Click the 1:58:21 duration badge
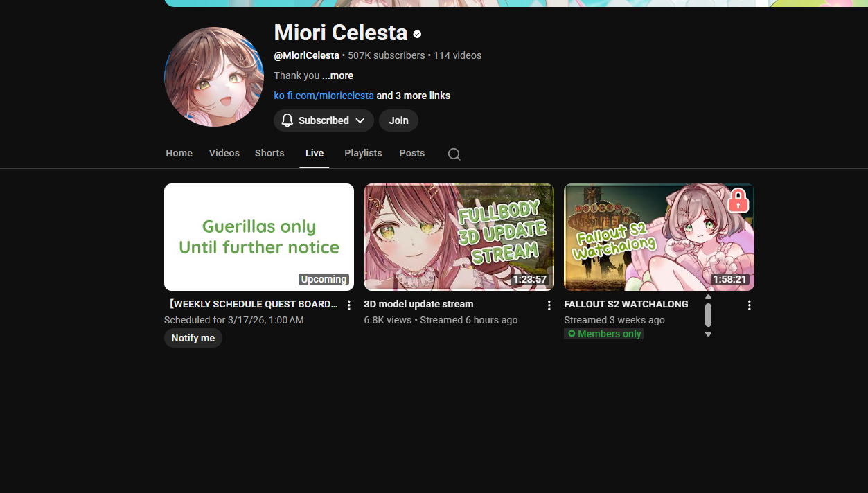 (x=730, y=280)
